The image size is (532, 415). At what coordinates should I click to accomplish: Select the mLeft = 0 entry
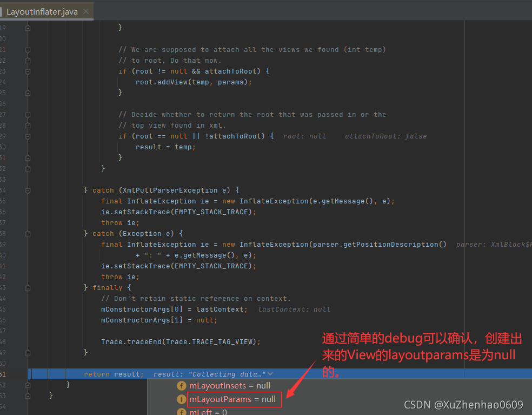(208, 412)
